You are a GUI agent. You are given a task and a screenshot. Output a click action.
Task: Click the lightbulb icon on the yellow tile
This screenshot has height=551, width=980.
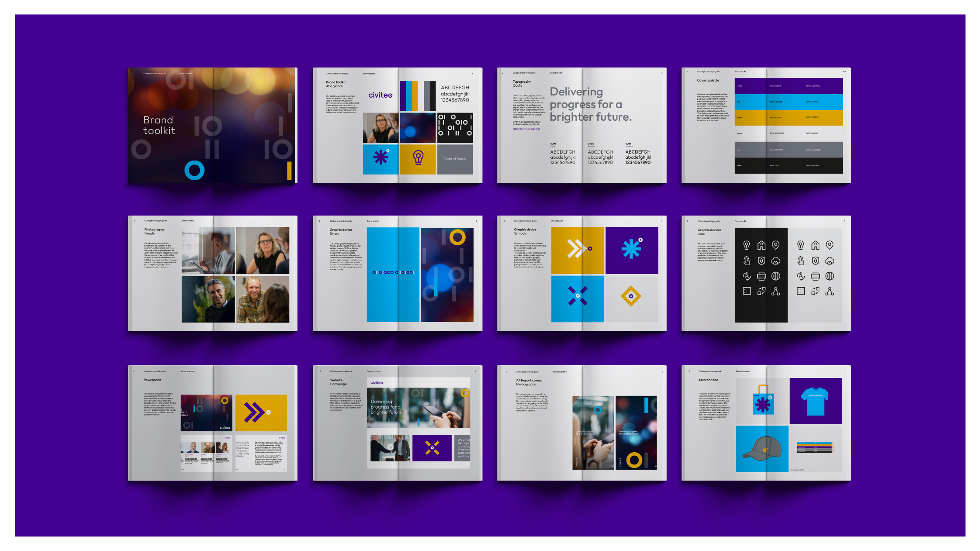click(418, 158)
